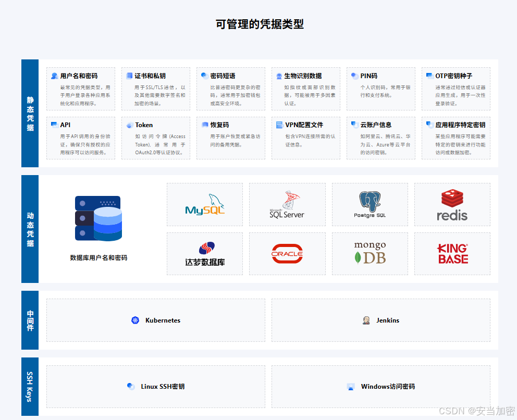Click the description under Token
The height and width of the screenshot is (420, 517).
160,144
